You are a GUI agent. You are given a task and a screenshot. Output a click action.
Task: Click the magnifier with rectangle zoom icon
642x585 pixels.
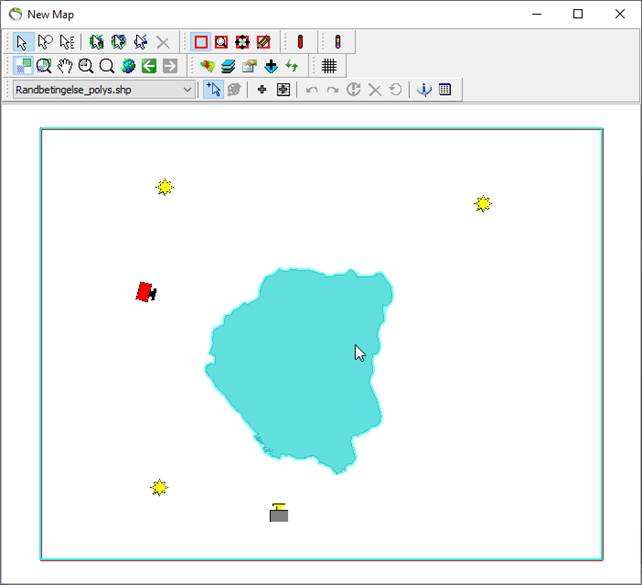86,66
